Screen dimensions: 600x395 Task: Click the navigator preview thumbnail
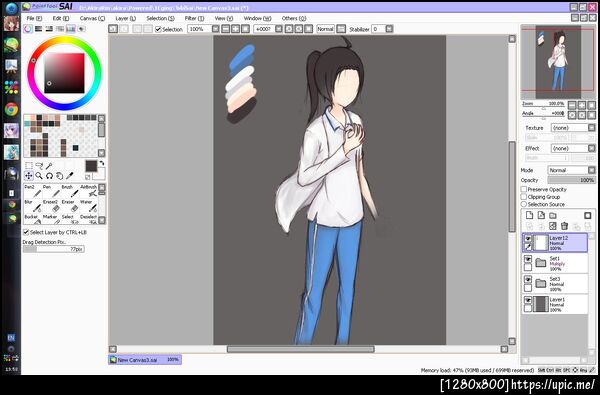558,62
